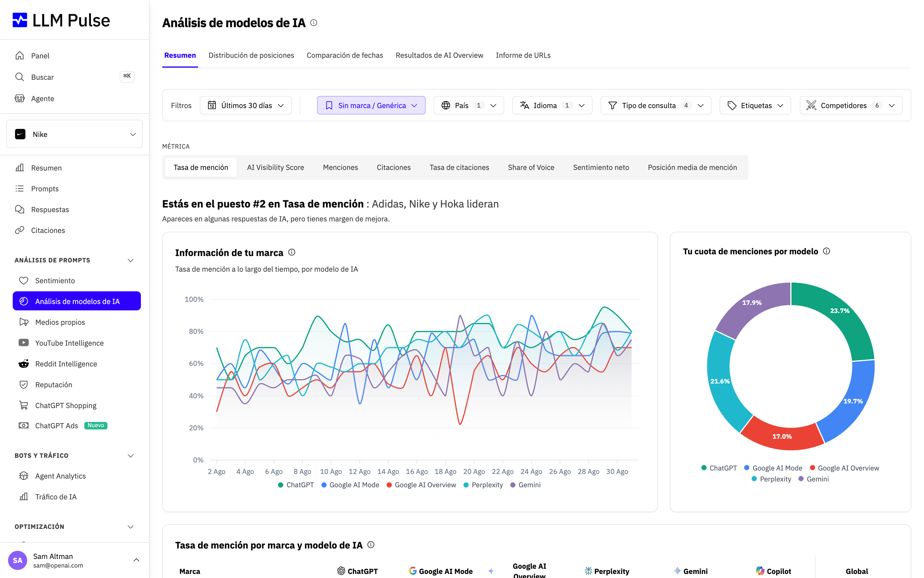Open the Sin marca / Genérica filter

point(371,105)
